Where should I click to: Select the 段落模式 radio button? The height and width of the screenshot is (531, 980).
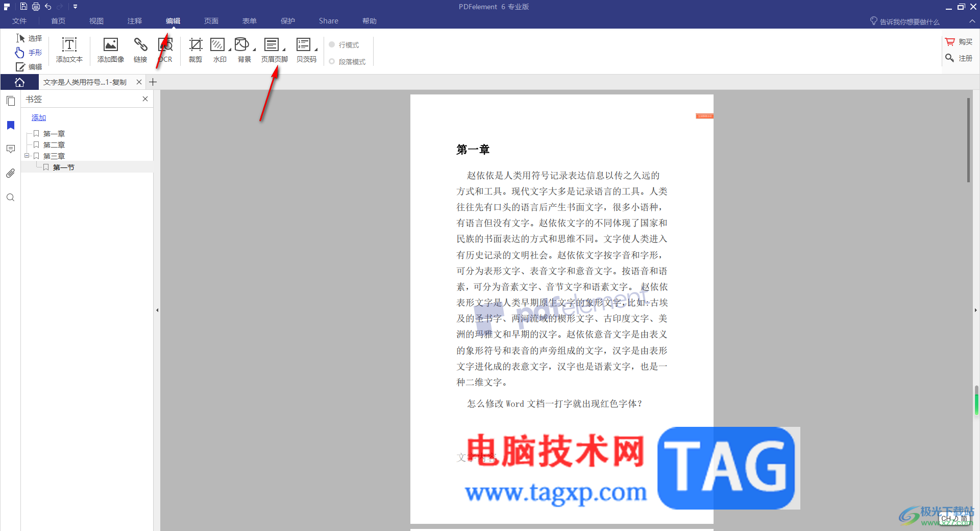tap(332, 62)
